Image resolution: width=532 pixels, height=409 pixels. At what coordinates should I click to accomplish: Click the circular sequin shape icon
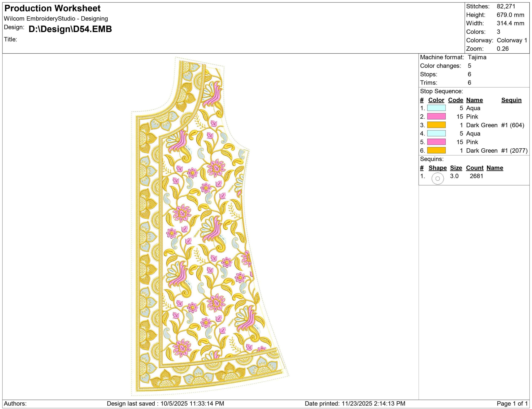coord(437,179)
